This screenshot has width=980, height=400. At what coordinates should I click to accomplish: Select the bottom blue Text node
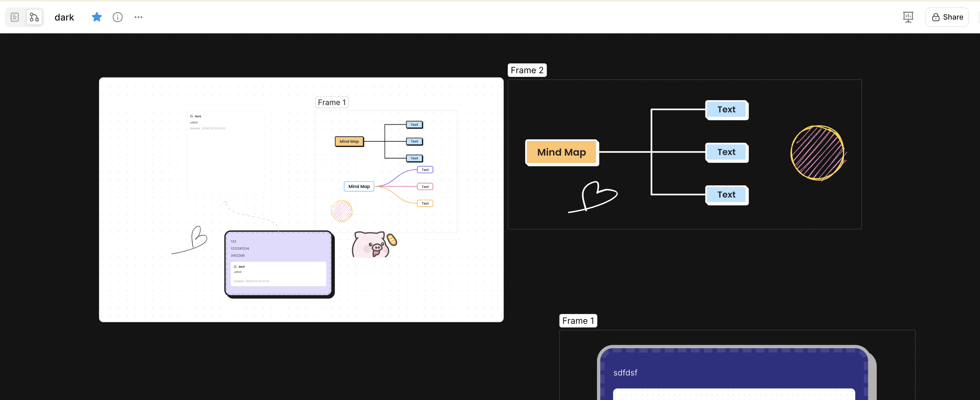726,195
